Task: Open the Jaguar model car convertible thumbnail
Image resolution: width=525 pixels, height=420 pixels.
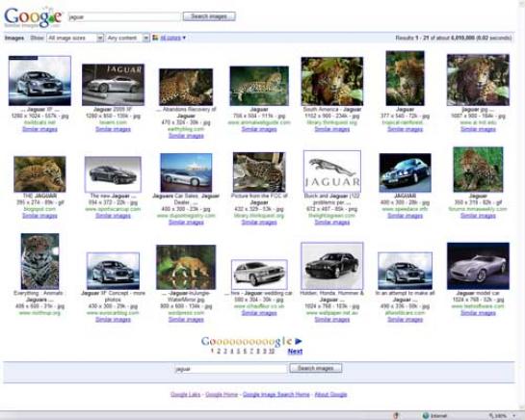Action: pyautogui.click(x=478, y=266)
